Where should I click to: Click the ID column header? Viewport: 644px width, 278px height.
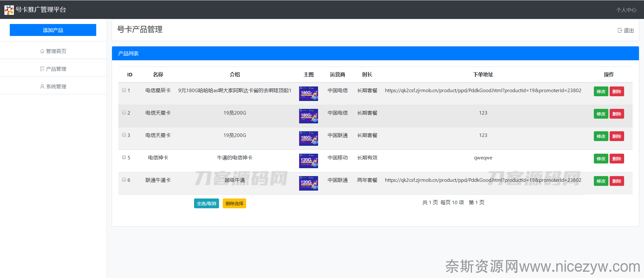130,75
